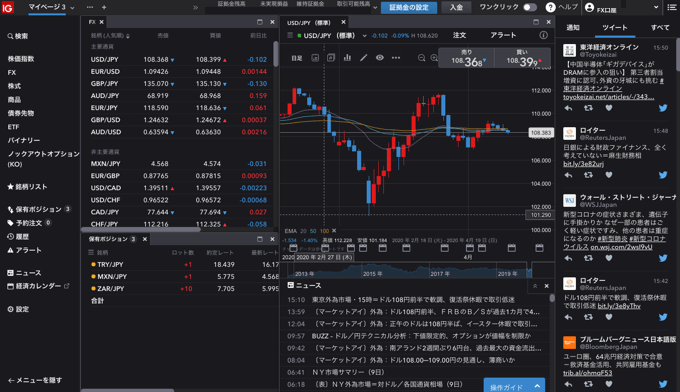Toggle chart visibility eye icon
Image resolution: width=680 pixels, height=392 pixels.
[x=379, y=57]
